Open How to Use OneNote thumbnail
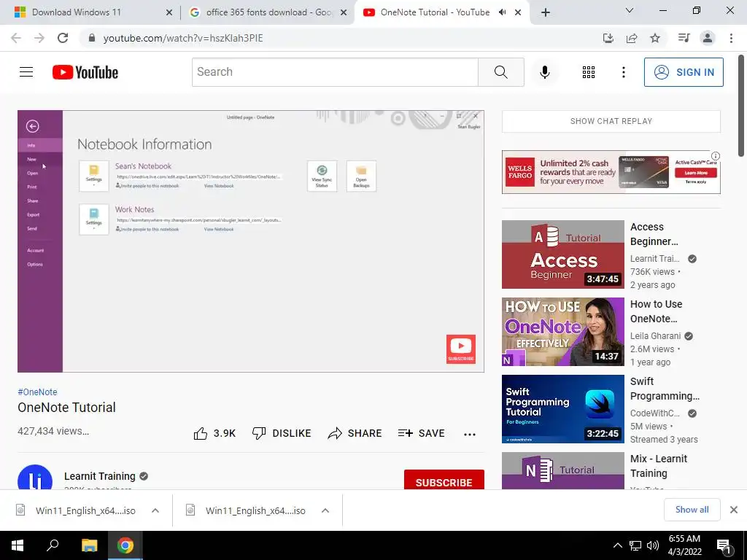The image size is (747, 560). pyautogui.click(x=562, y=332)
